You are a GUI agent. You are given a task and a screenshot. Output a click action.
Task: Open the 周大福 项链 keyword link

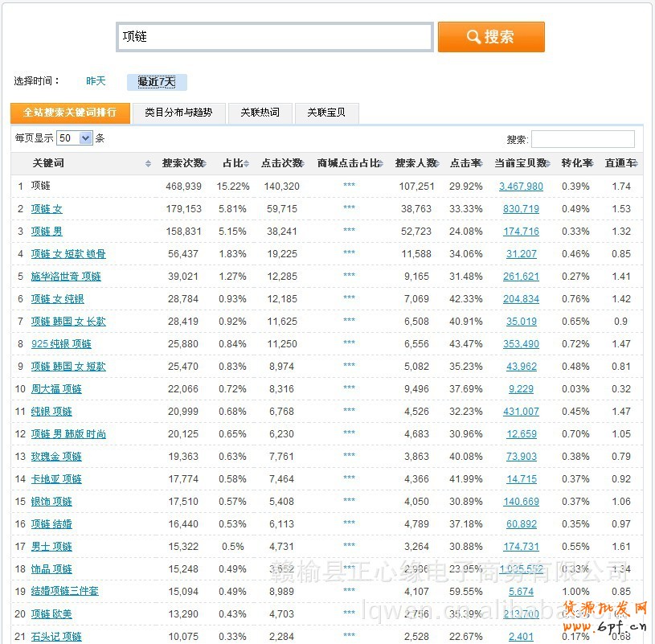click(x=56, y=389)
